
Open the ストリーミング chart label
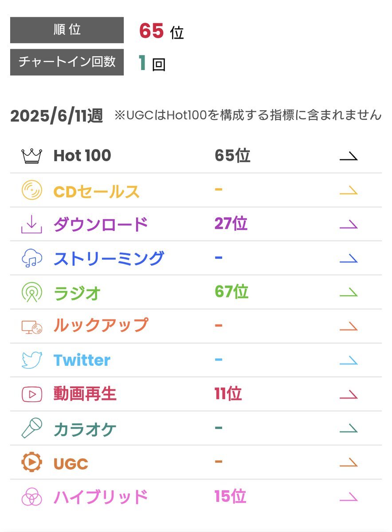click(x=109, y=258)
